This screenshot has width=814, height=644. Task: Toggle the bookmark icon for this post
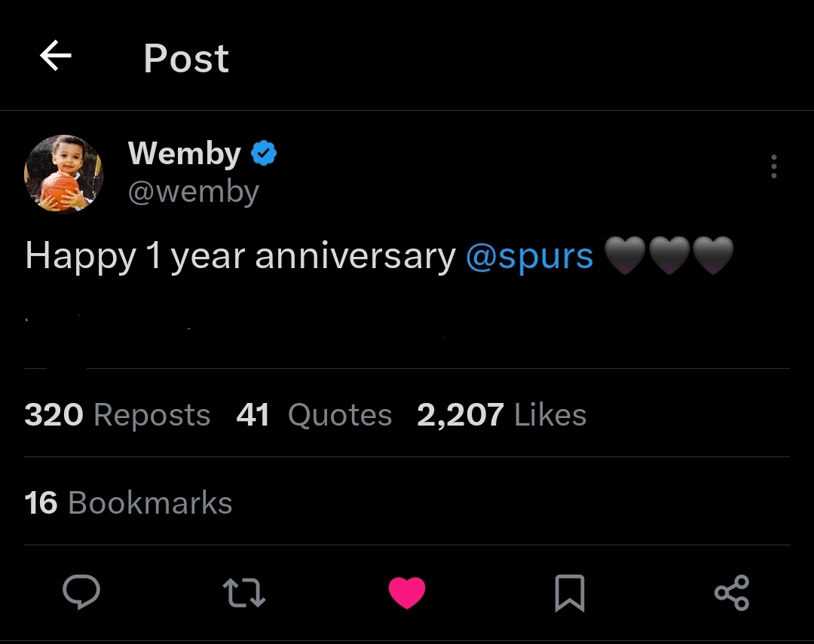pos(569,593)
